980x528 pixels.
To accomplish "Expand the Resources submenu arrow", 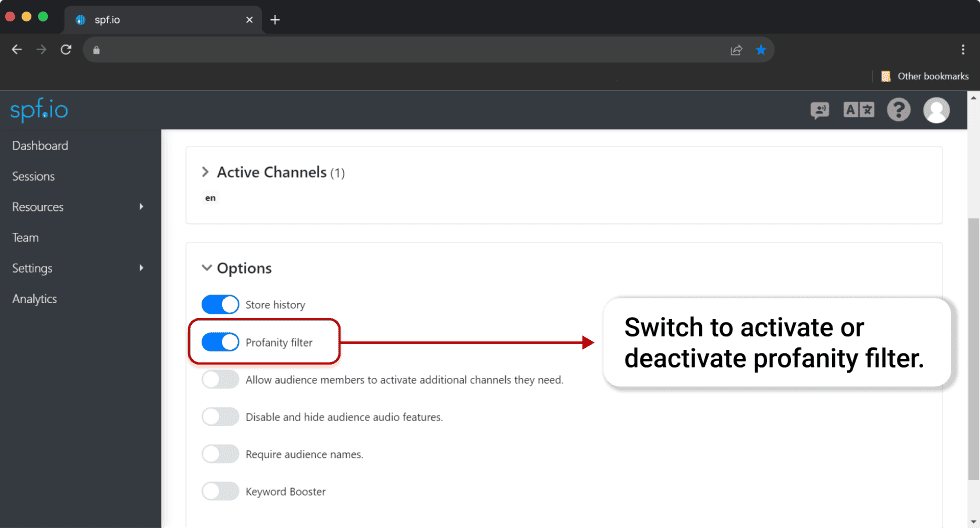I will coord(141,206).
